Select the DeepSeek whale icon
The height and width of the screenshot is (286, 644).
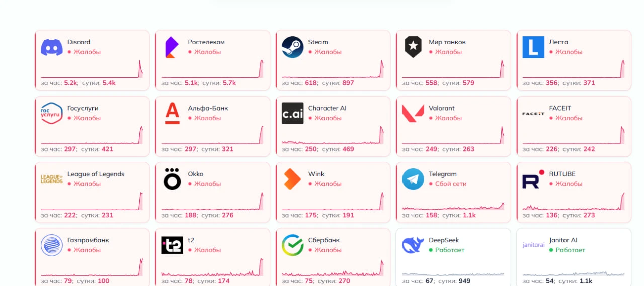point(413,245)
